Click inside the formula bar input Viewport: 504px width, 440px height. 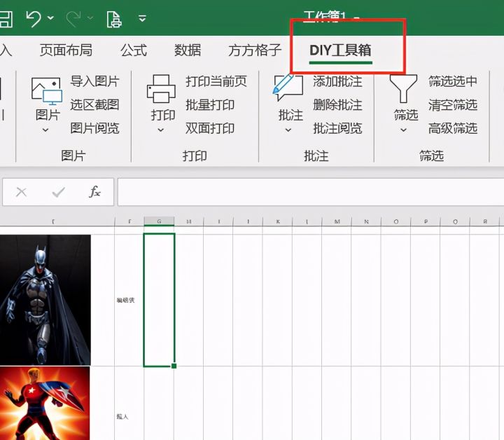(x=311, y=192)
